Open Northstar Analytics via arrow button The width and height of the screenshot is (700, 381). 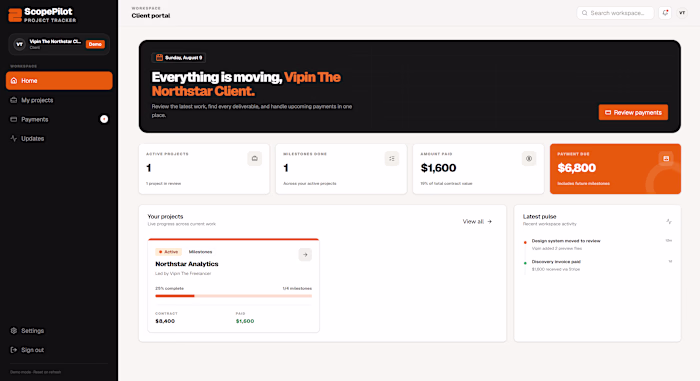(x=305, y=255)
